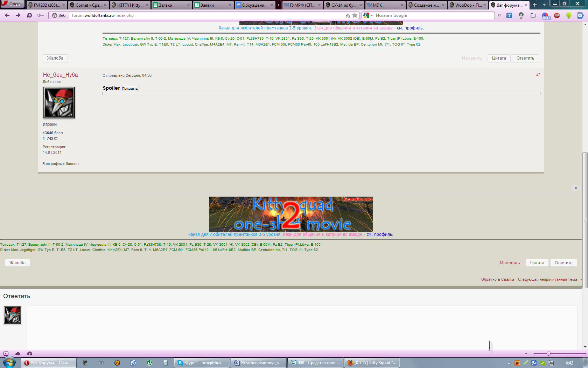Image resolution: width=588 pixels, height=368 pixels.
Task: Switch to the Skype - xmejibhuk taskbar window
Action: 202,363
